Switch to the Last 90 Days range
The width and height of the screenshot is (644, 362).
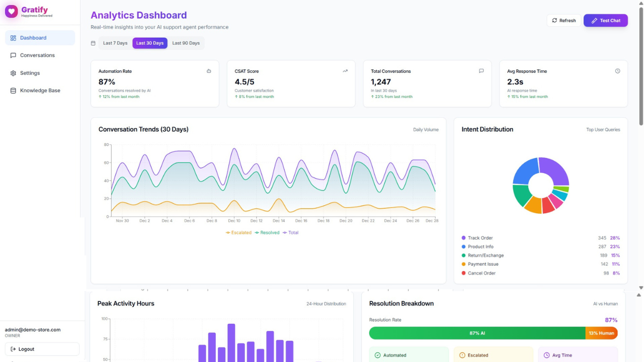coord(186,43)
